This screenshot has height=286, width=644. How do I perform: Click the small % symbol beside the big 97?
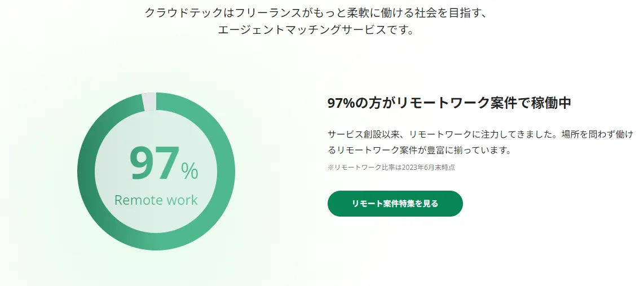[x=189, y=171]
